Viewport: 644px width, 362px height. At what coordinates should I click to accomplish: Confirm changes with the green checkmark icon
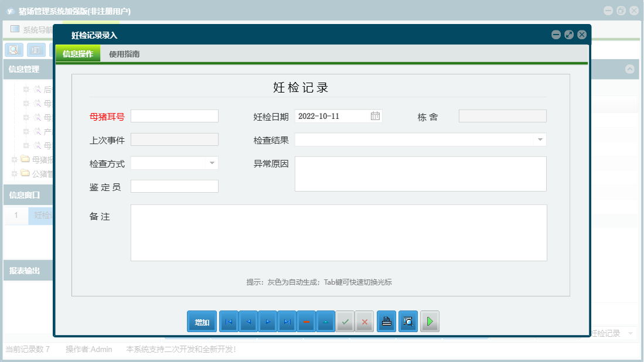point(345,321)
